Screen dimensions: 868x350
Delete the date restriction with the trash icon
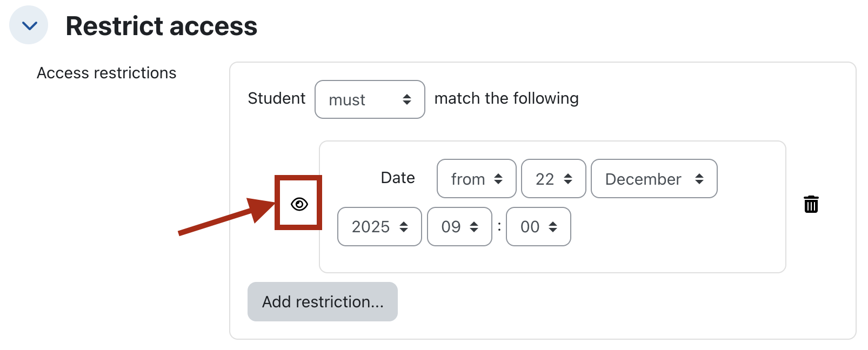click(x=811, y=204)
